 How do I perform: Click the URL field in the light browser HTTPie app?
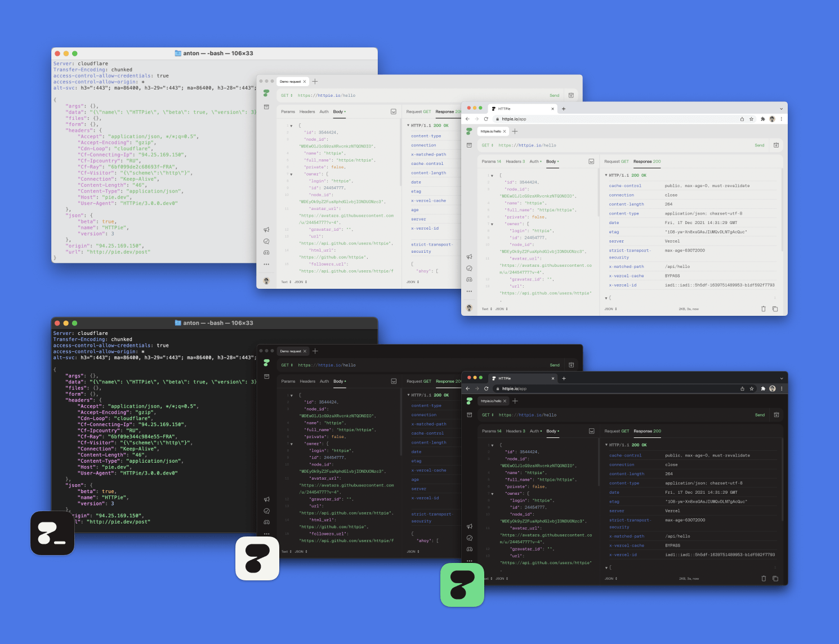[x=623, y=145]
